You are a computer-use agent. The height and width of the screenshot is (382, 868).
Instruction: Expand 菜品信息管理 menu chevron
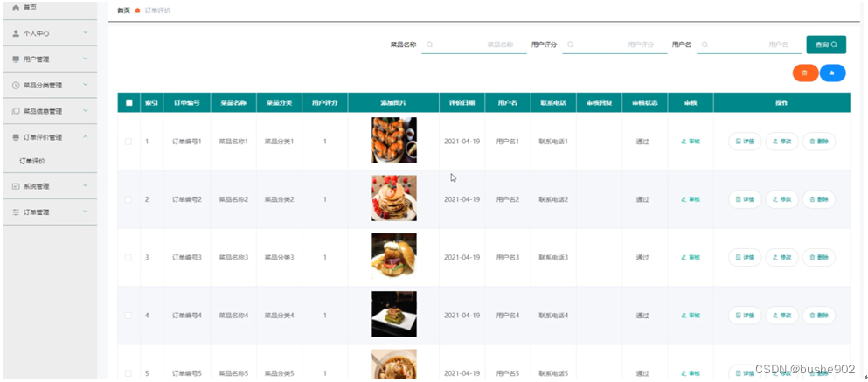point(86,110)
